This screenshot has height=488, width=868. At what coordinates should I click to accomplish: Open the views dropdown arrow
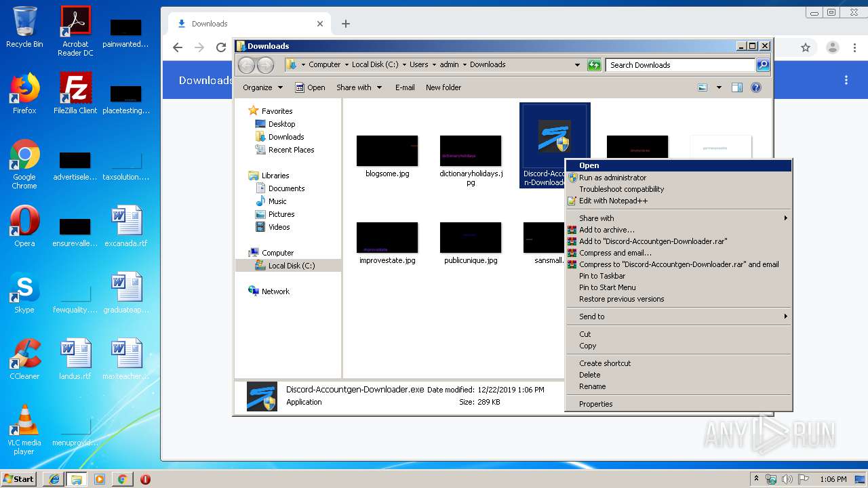point(719,87)
